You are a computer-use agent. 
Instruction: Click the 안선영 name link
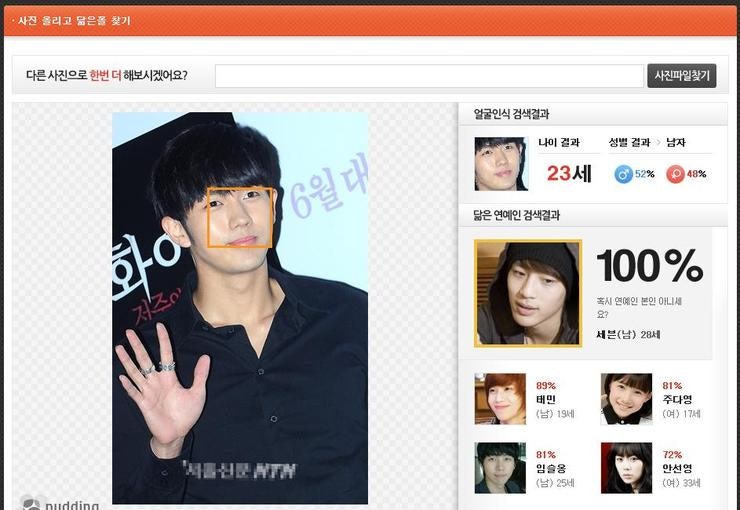(677, 468)
